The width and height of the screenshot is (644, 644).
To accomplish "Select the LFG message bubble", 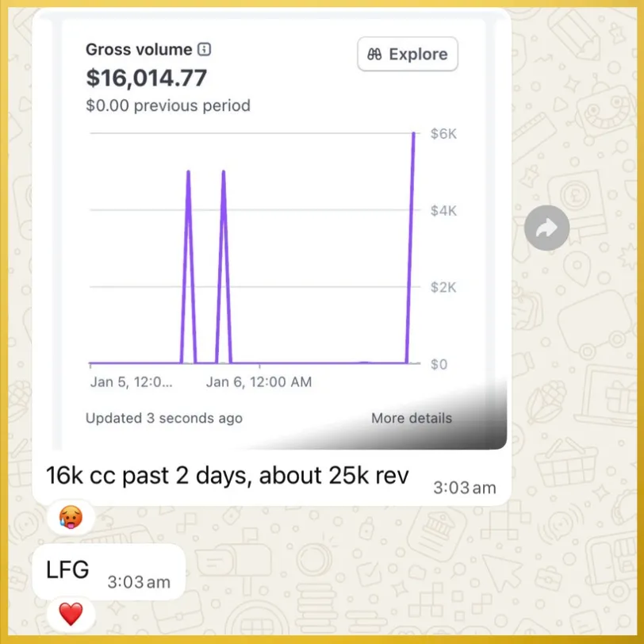I will click(109, 572).
